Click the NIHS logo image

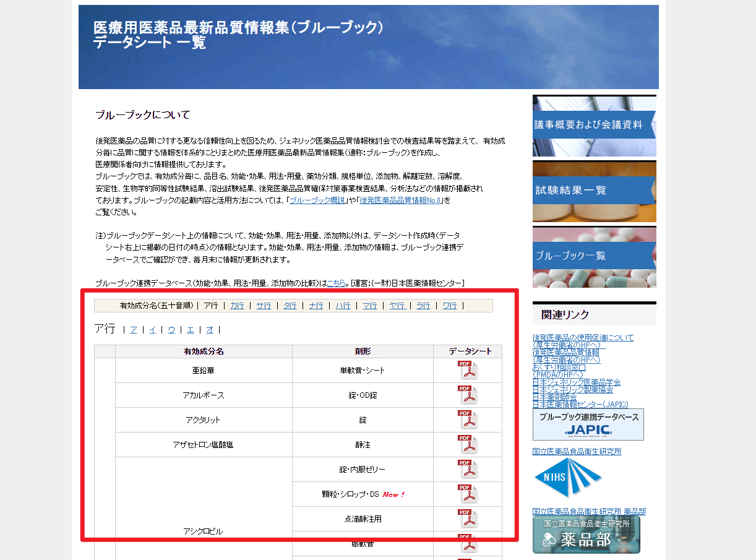click(x=568, y=478)
